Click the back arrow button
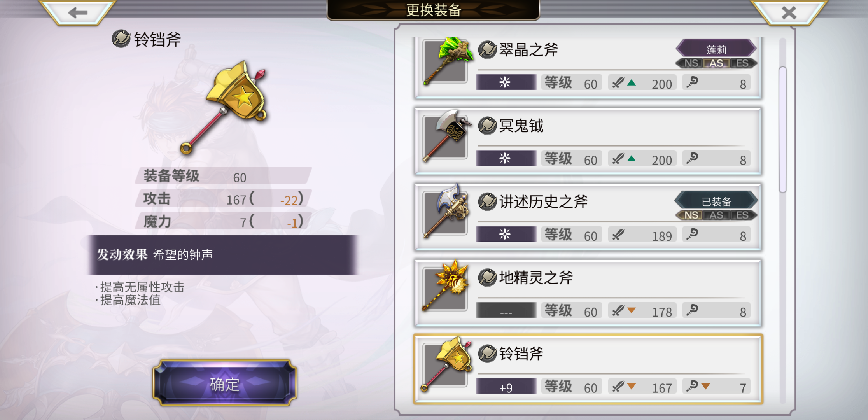Image resolution: width=868 pixels, height=420 pixels. click(78, 12)
